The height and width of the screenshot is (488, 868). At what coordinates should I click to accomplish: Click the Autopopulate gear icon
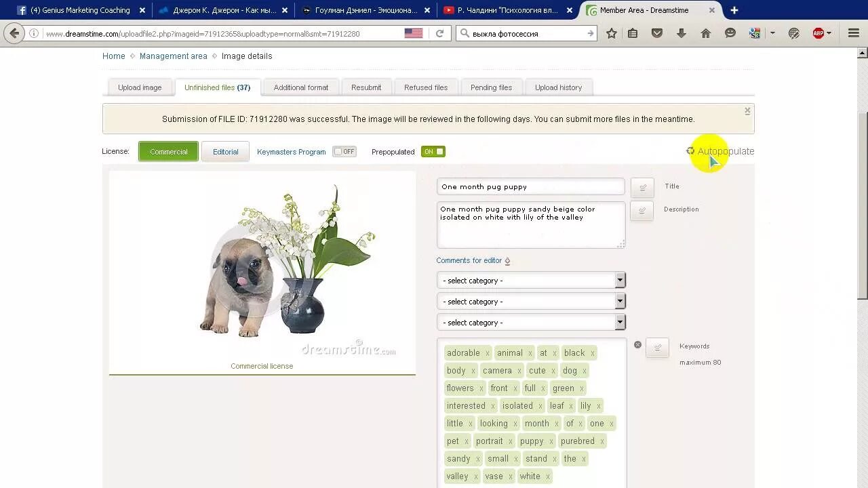click(x=690, y=151)
